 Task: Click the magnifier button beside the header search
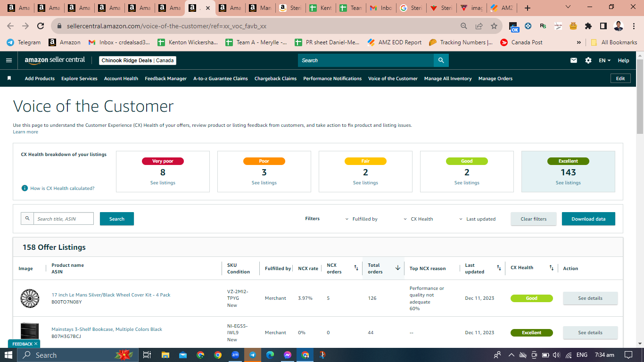[x=441, y=60]
